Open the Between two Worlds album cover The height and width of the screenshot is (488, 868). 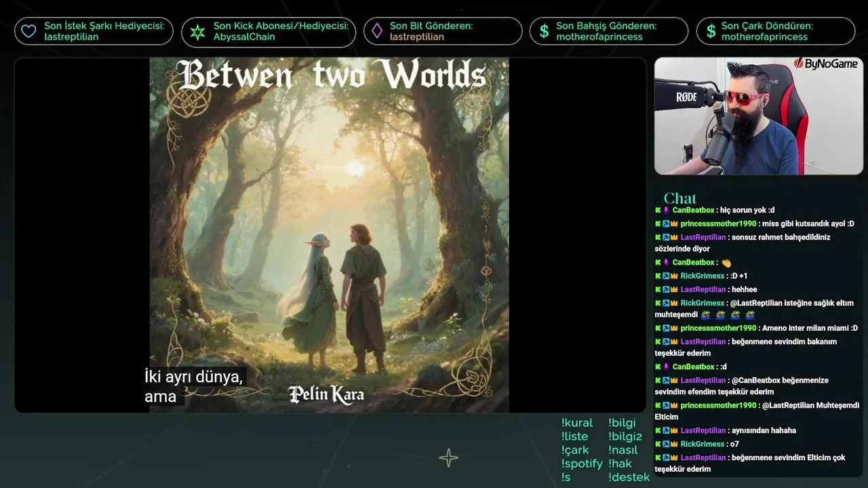pyautogui.click(x=329, y=235)
